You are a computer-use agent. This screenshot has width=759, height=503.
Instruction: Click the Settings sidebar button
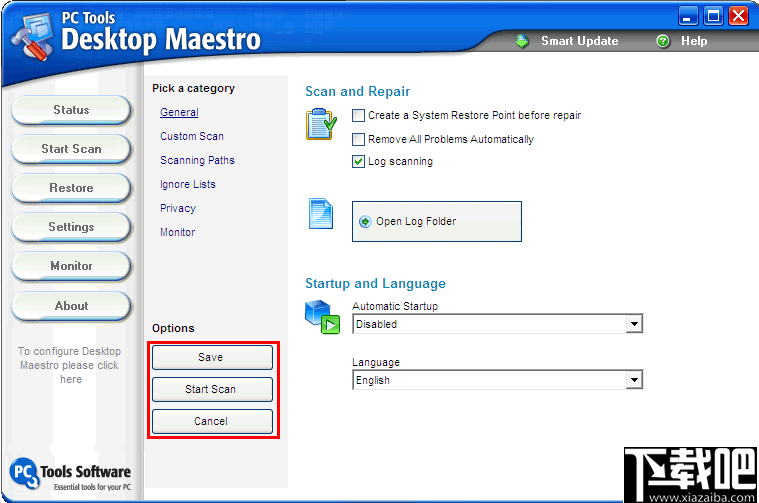[71, 227]
